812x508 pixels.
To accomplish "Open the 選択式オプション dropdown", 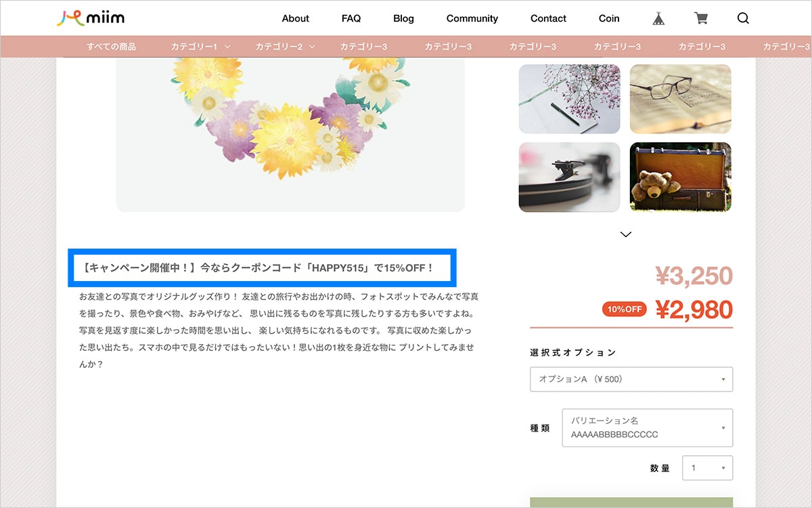I will (631, 379).
